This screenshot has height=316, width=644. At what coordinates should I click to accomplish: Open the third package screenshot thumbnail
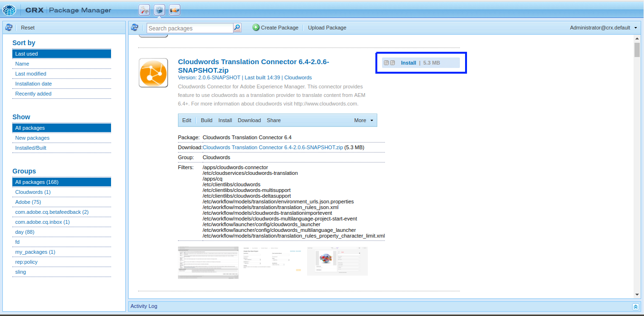(337, 261)
